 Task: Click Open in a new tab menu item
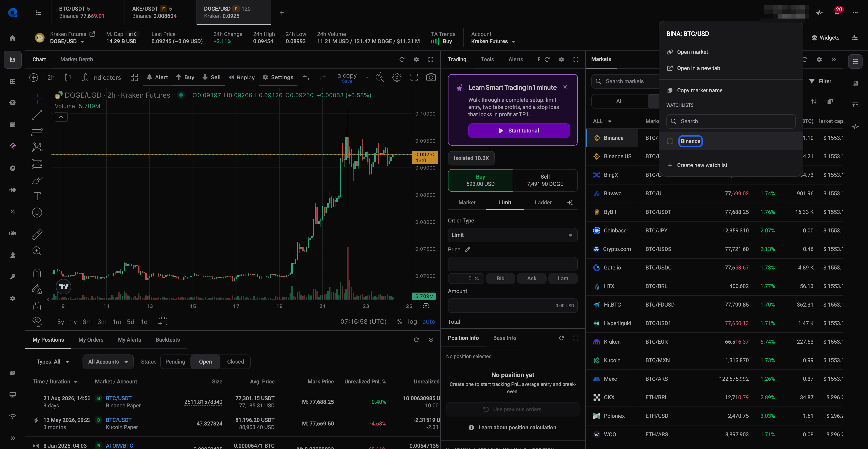tap(698, 69)
